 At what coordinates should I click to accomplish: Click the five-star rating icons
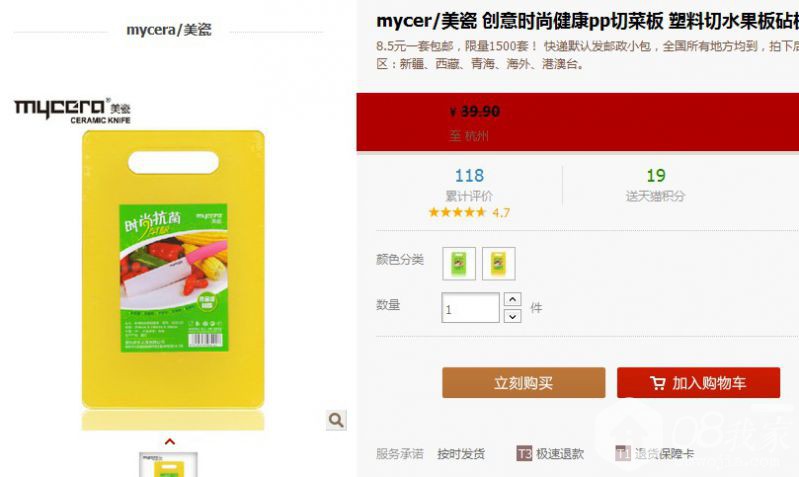click(457, 212)
